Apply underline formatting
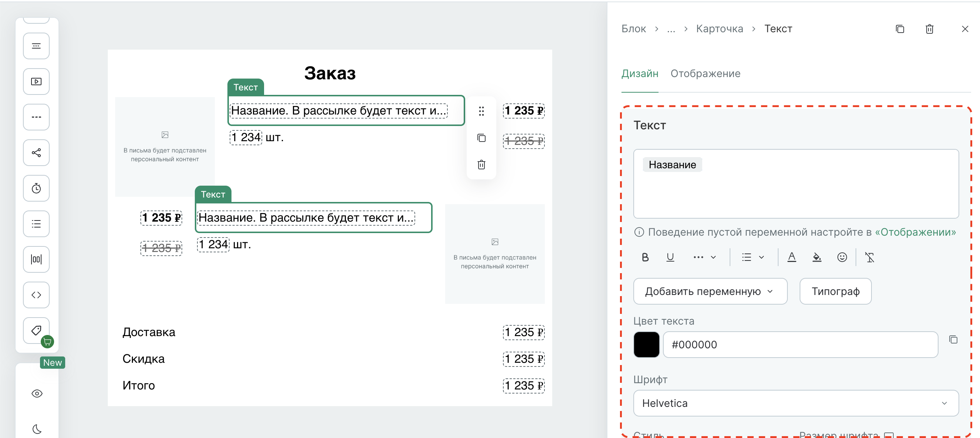 click(x=670, y=258)
